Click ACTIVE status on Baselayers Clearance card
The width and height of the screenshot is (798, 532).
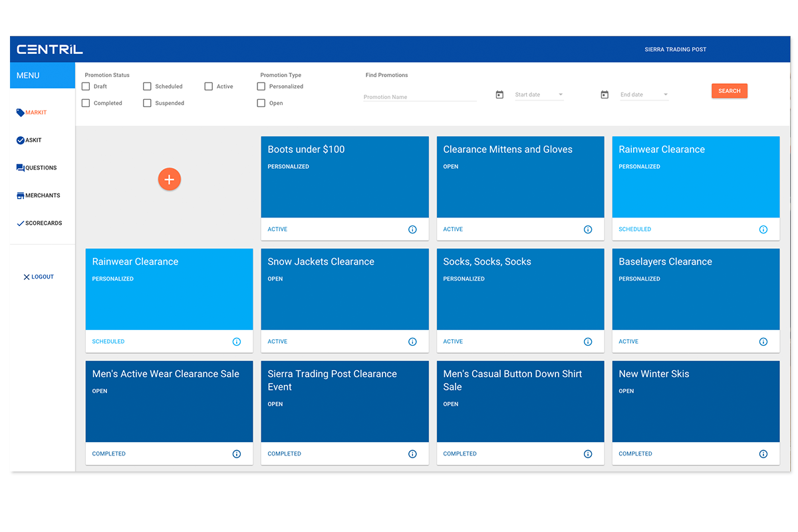coord(628,342)
